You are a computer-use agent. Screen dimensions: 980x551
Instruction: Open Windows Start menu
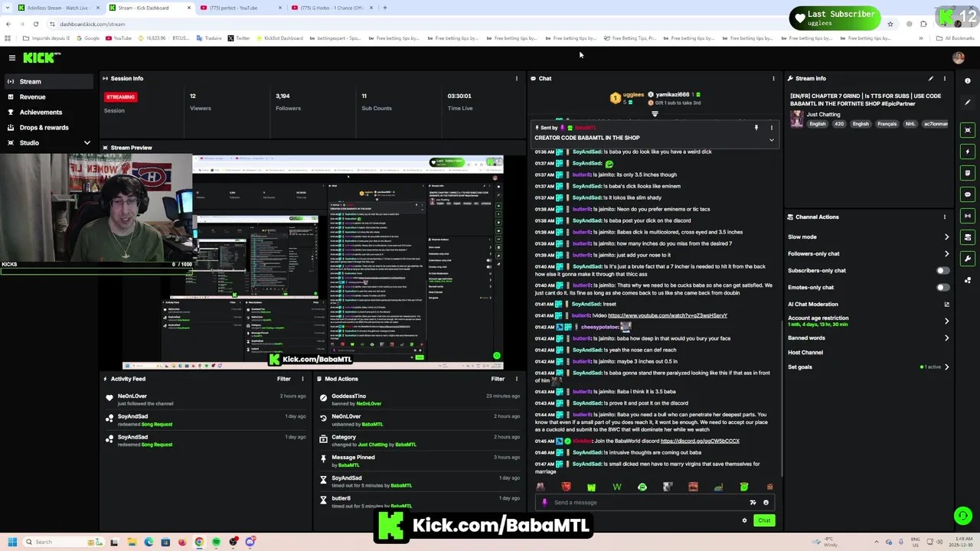[12, 542]
